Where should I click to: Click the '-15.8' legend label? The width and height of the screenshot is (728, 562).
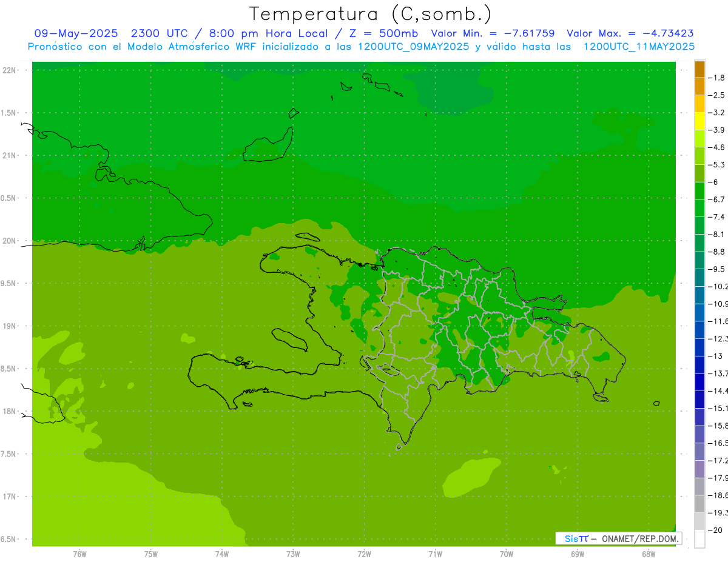718,426
